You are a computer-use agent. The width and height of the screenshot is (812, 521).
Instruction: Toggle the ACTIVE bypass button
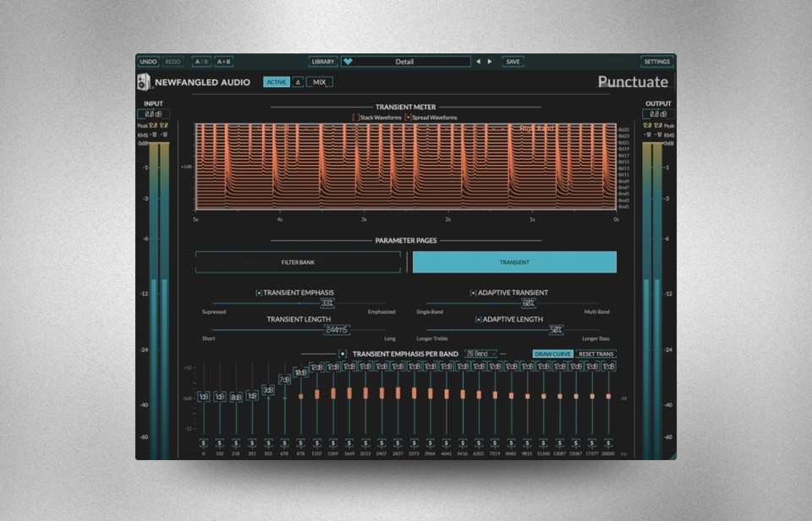(277, 82)
